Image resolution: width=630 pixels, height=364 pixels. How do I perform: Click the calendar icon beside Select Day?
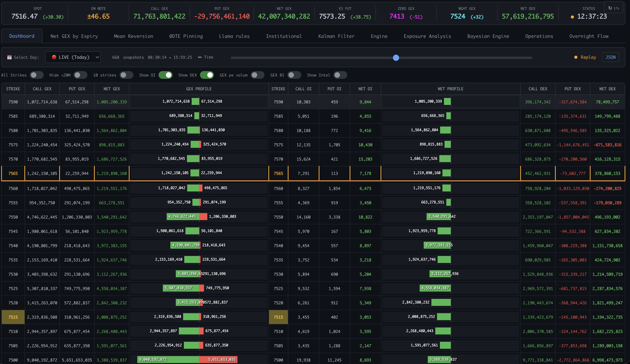[x=9, y=57]
